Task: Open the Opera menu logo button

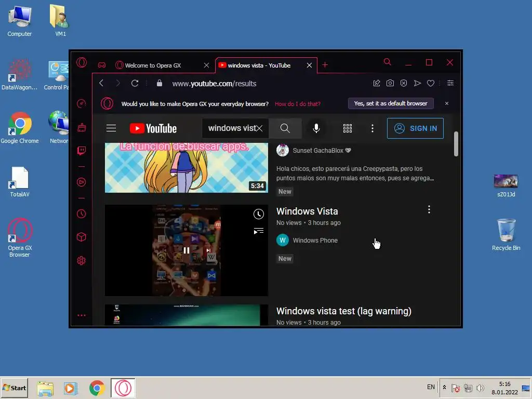Action: pyautogui.click(x=82, y=62)
